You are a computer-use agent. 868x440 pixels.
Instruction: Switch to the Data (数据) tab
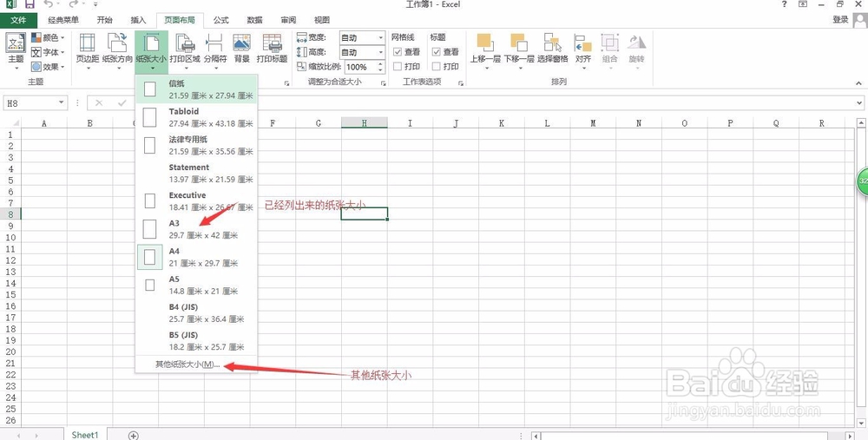(x=254, y=20)
